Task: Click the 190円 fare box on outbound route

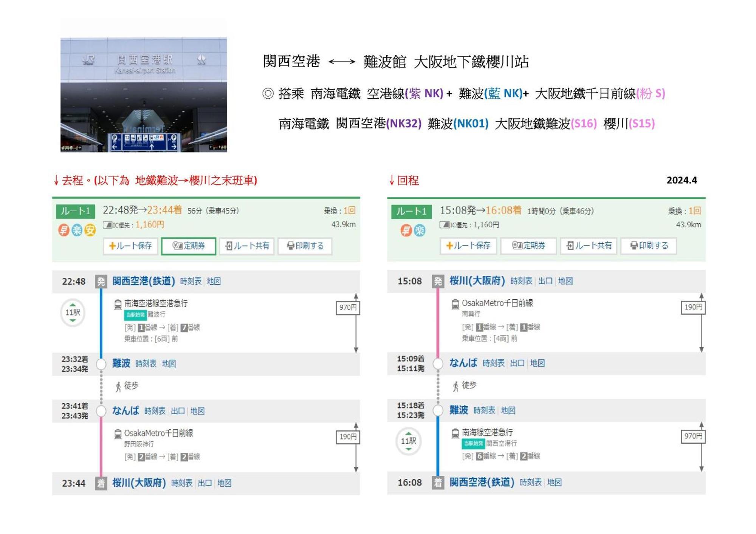Action: pos(348,437)
